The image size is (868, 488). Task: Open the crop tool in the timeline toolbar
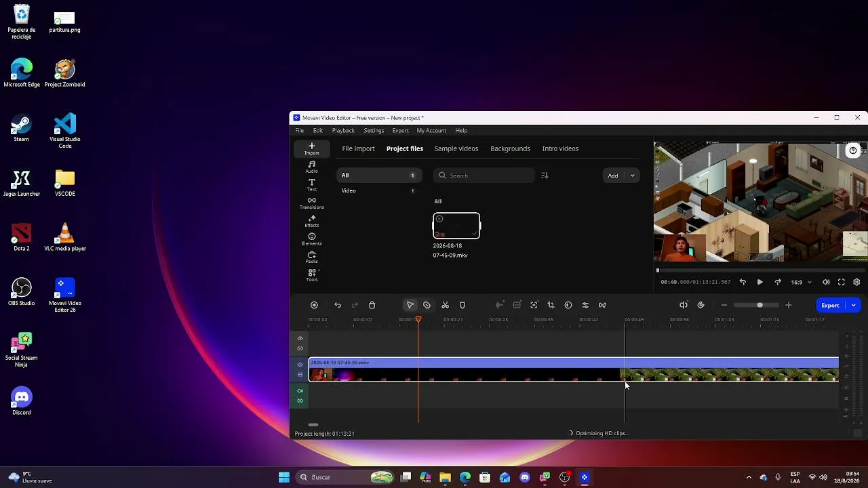coord(551,305)
